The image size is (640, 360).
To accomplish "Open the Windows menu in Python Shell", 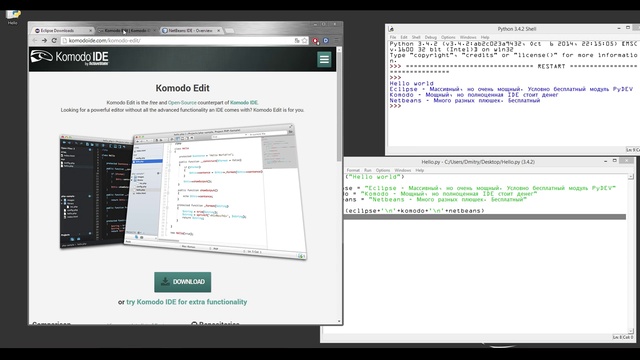I will pos(468,37).
